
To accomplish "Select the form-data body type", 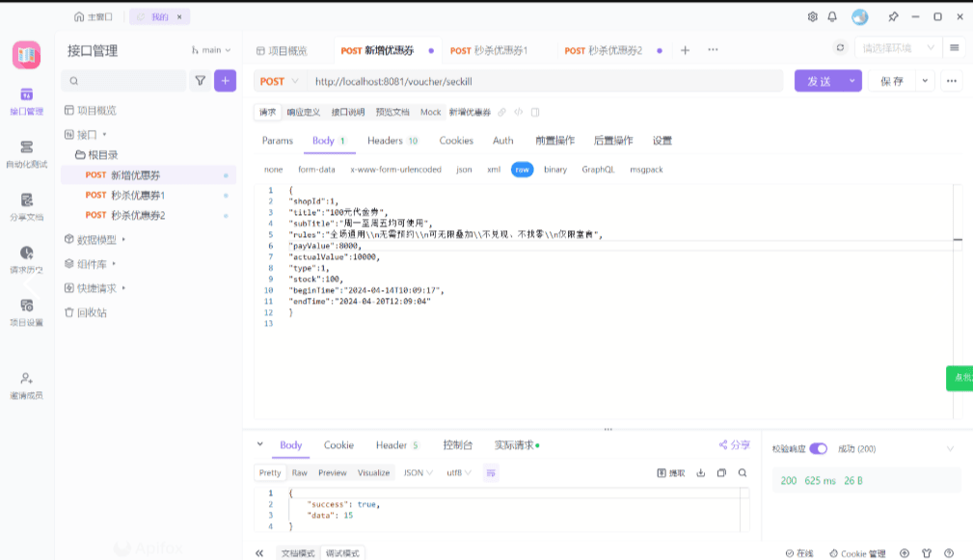I will [316, 170].
